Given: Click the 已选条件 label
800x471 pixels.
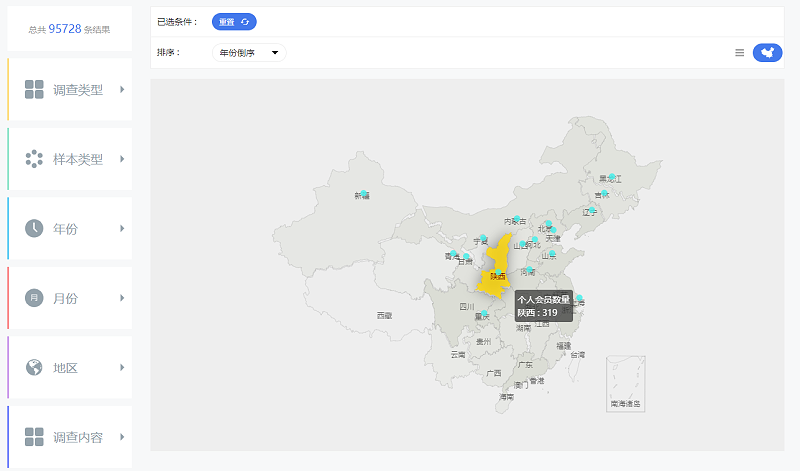Looking at the screenshot, I should pos(177,22).
